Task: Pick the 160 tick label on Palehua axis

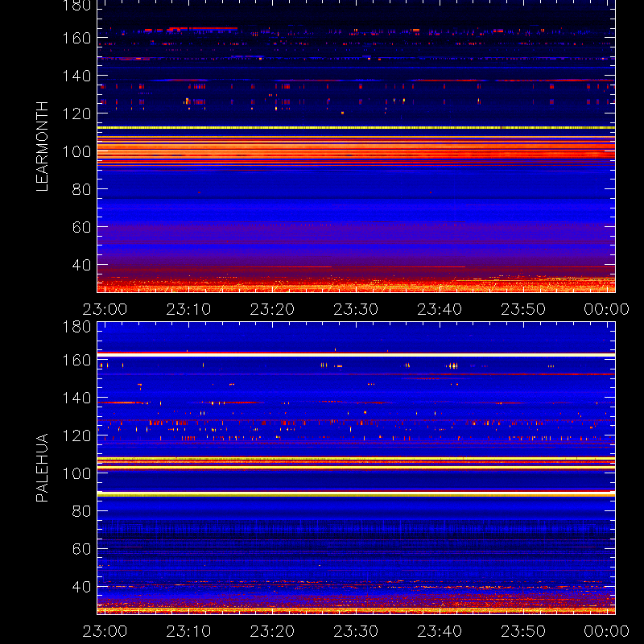Action: coord(76,360)
